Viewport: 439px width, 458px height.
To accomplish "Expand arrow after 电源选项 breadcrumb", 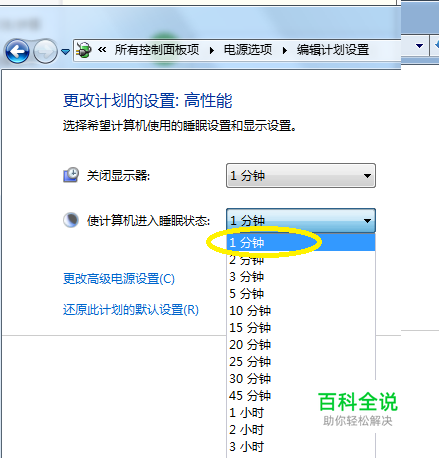I will click(285, 51).
